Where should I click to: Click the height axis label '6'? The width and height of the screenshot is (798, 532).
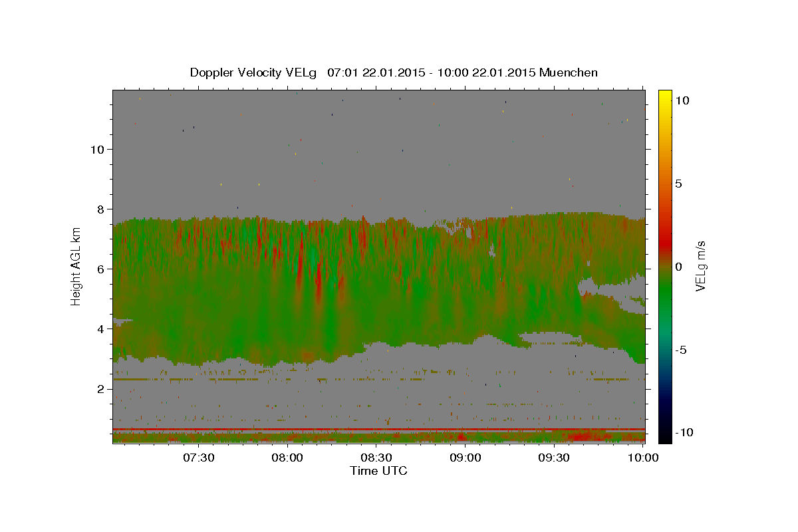[101, 269]
